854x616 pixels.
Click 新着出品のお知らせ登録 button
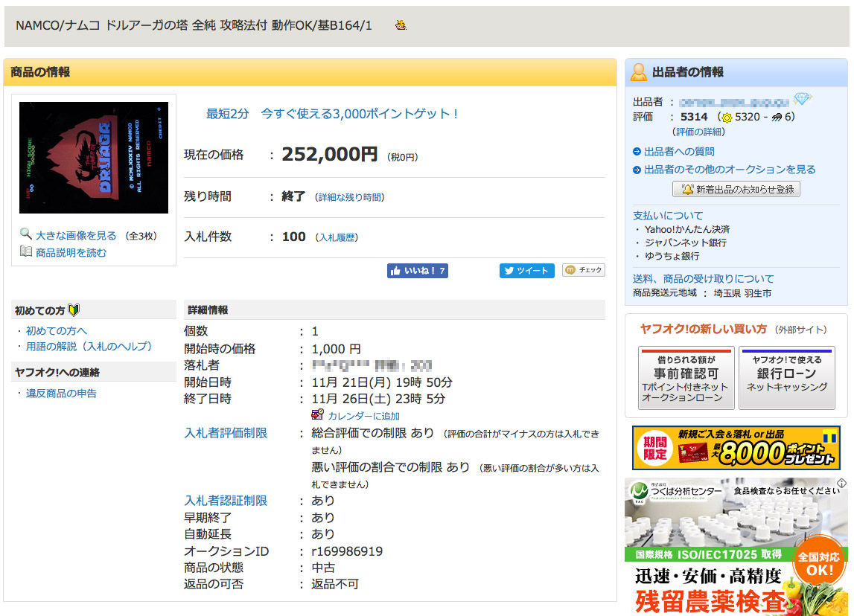[x=736, y=190]
